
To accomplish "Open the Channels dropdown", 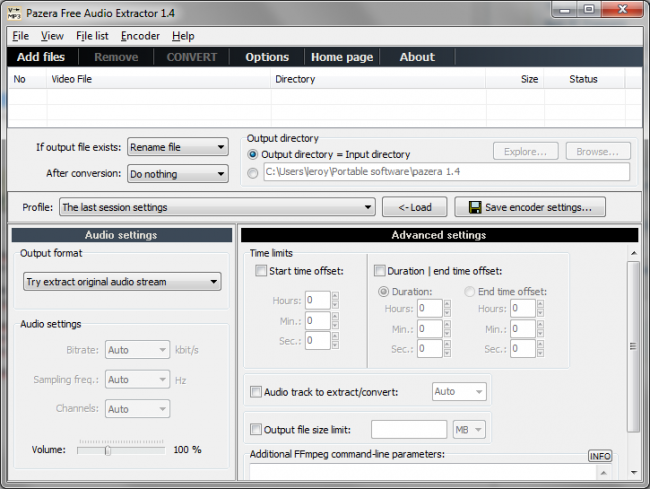I will (137, 409).
